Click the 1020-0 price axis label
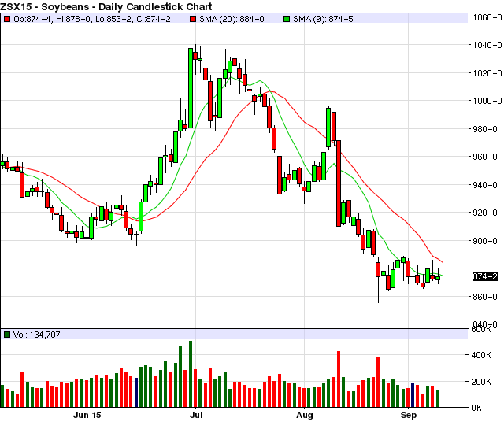Viewport: 504px width, 422px height. pos(487,73)
